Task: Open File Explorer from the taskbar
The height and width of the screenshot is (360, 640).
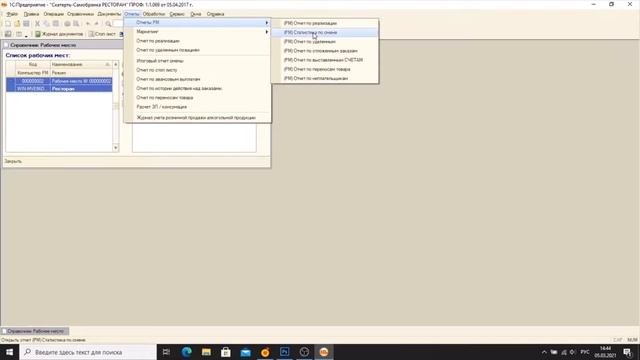Action: [x=206, y=352]
